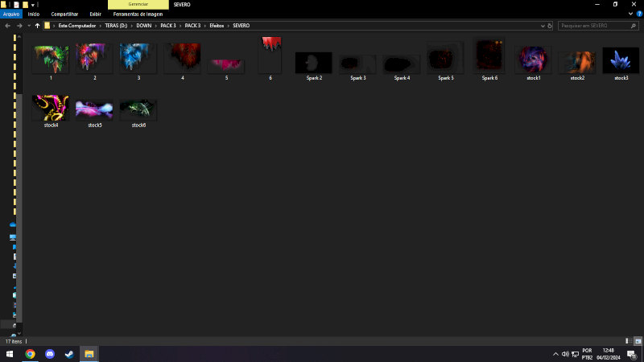Open Este Computador icon in sidebar

[13, 237]
